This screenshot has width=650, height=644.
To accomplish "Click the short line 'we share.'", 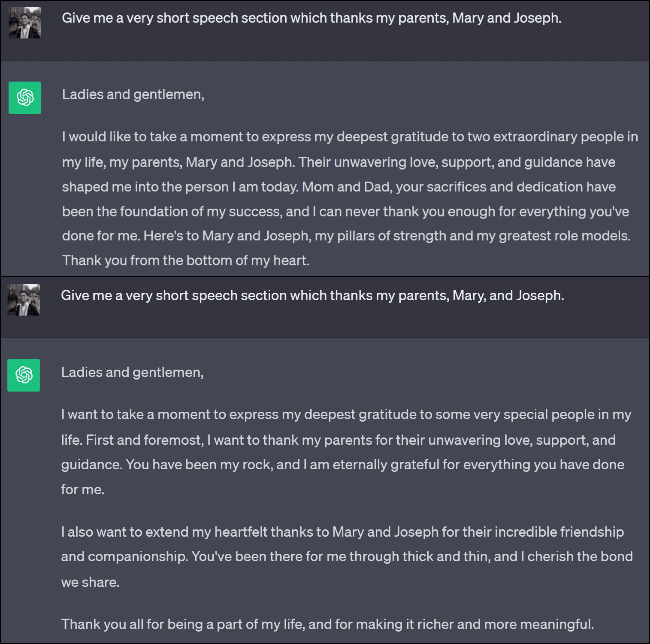I will [x=90, y=582].
